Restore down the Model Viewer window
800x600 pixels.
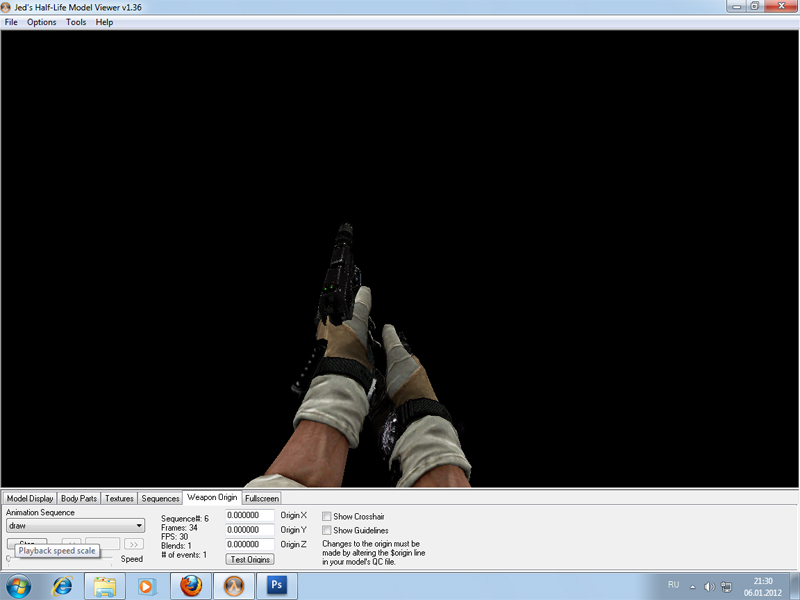[754, 7]
